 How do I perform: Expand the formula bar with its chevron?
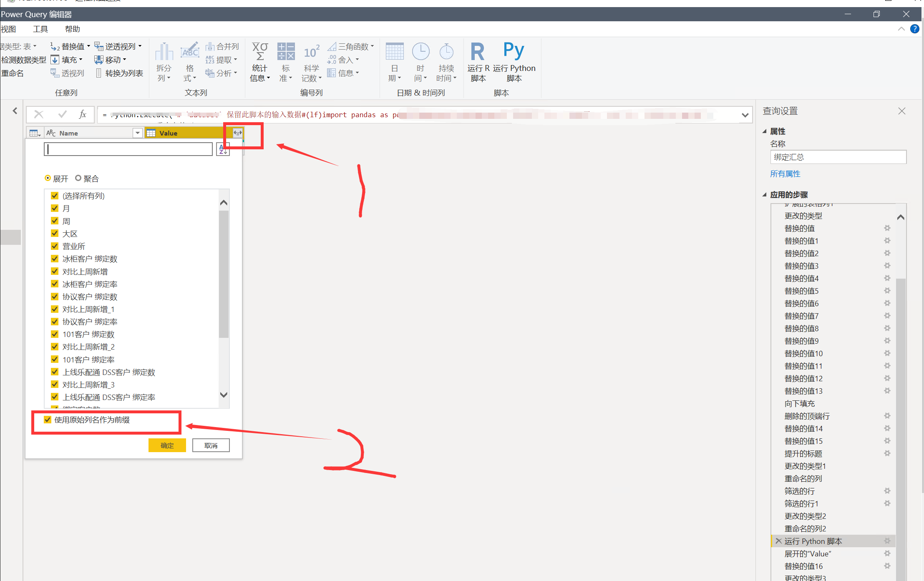pos(745,115)
